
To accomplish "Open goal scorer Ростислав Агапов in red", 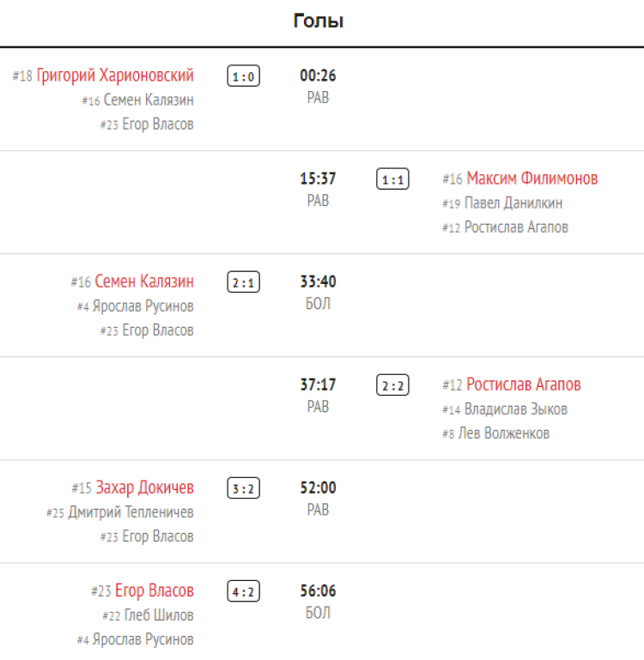I will (524, 384).
